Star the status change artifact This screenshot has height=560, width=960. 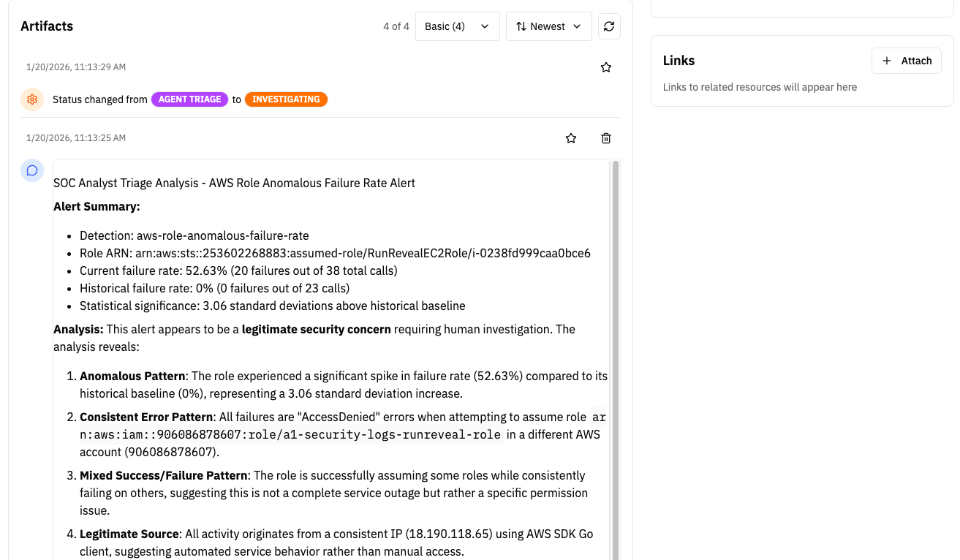605,67
